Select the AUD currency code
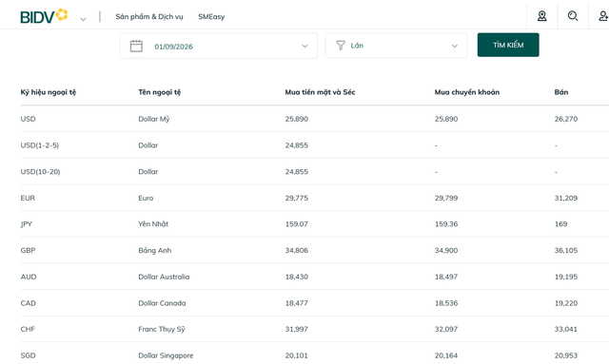Image resolution: width=609 pixels, height=364 pixels. [29, 277]
